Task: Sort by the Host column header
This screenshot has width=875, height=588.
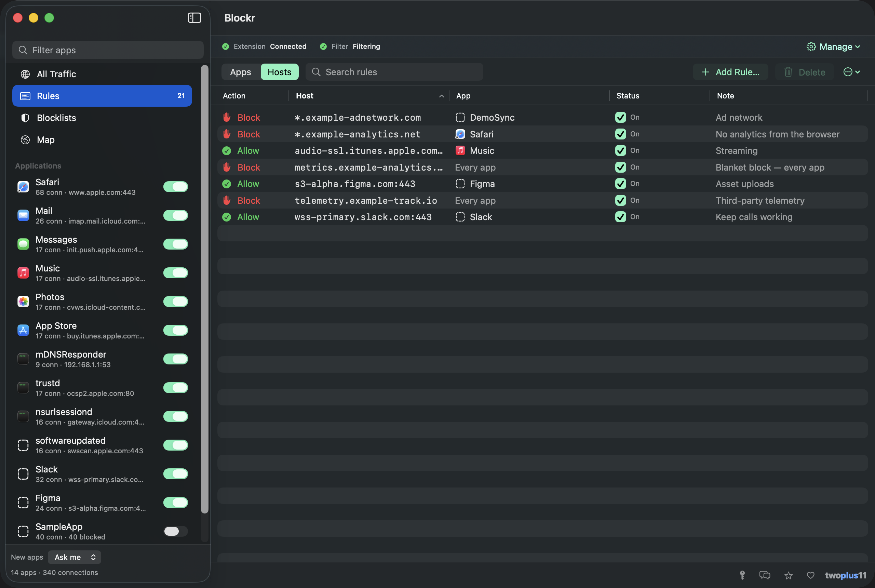Action: 369,96
